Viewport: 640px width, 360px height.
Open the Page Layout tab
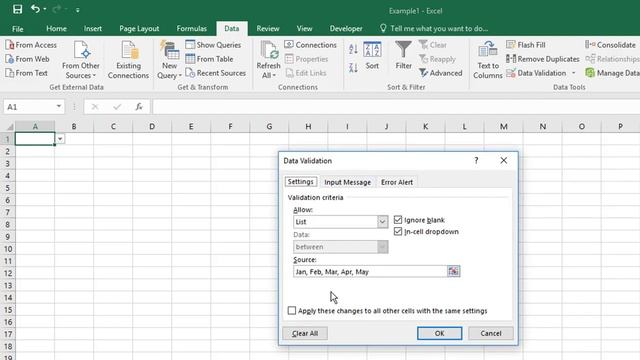tap(139, 29)
